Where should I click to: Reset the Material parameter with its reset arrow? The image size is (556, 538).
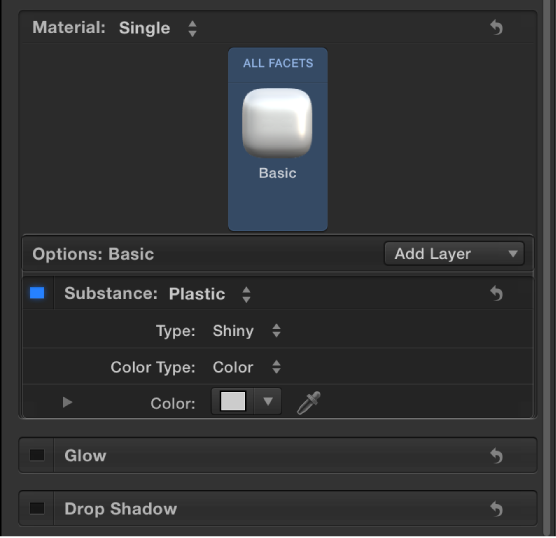pyautogui.click(x=496, y=27)
